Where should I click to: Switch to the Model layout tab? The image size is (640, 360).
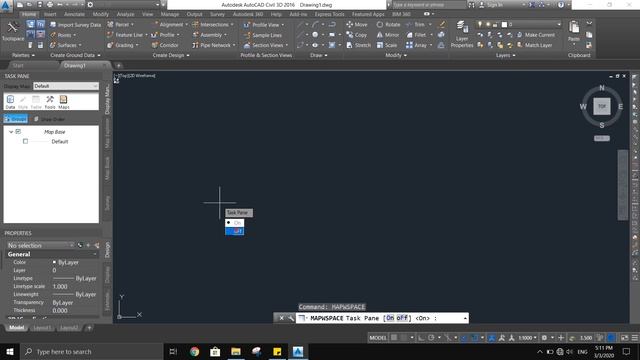[x=17, y=328]
